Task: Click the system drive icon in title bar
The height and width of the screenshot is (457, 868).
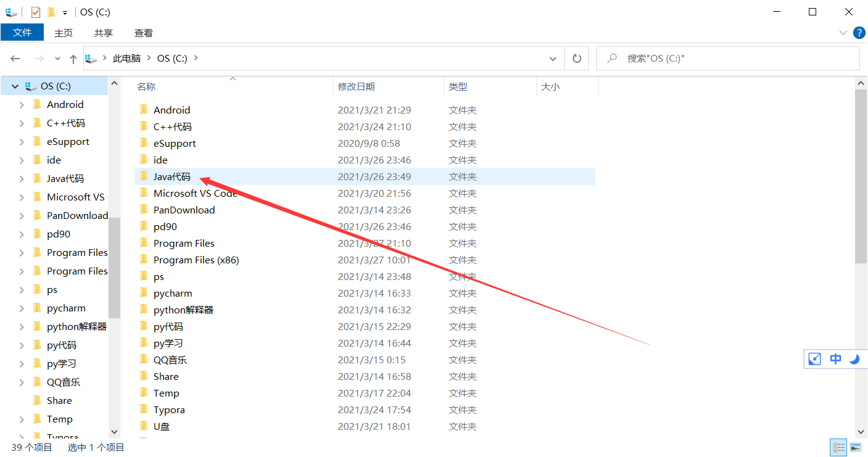Action: (11, 12)
